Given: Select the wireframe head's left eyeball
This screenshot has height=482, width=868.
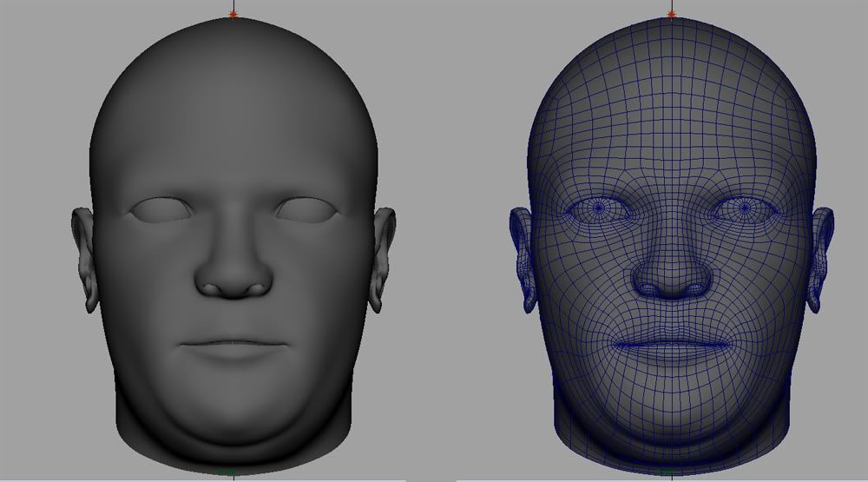Looking at the screenshot, I should 599,208.
